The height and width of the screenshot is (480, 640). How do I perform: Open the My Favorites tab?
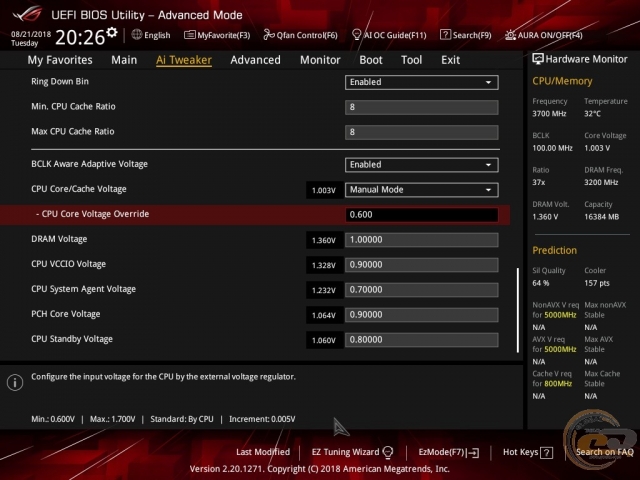[60, 60]
